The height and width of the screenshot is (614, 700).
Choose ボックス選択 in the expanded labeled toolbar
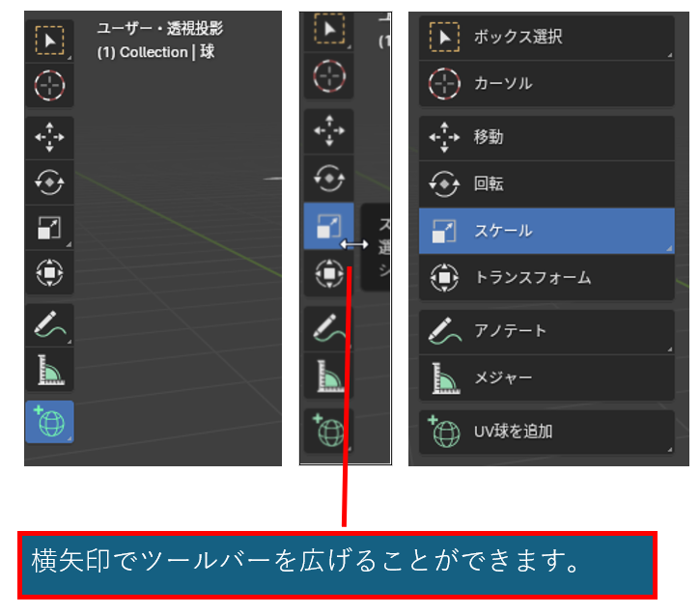546,38
